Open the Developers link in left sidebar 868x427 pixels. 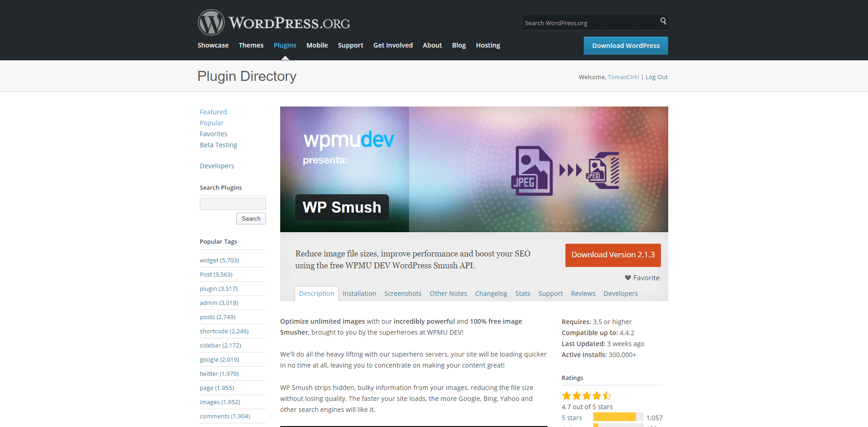click(x=217, y=166)
